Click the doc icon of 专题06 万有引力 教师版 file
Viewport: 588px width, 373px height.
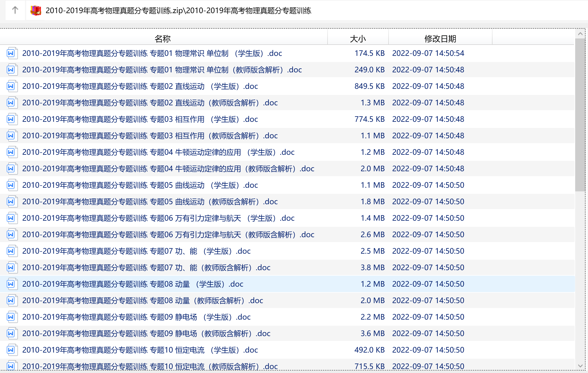[11, 235]
